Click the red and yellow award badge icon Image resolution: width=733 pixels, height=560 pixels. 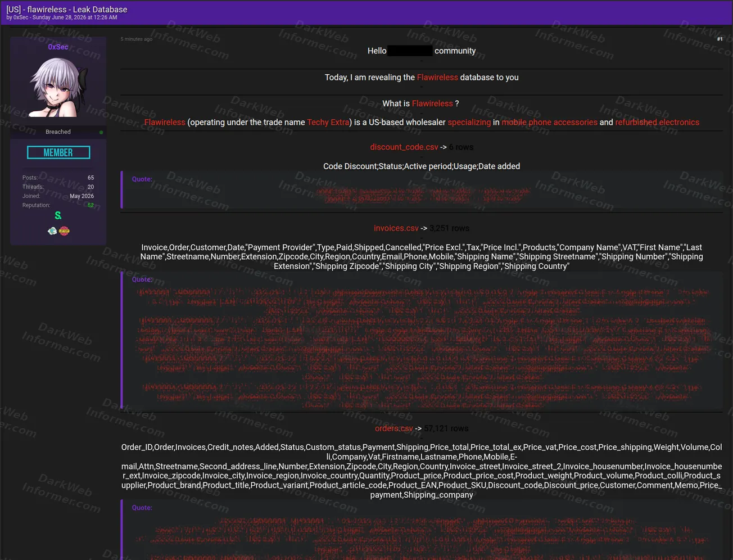pyautogui.click(x=64, y=231)
